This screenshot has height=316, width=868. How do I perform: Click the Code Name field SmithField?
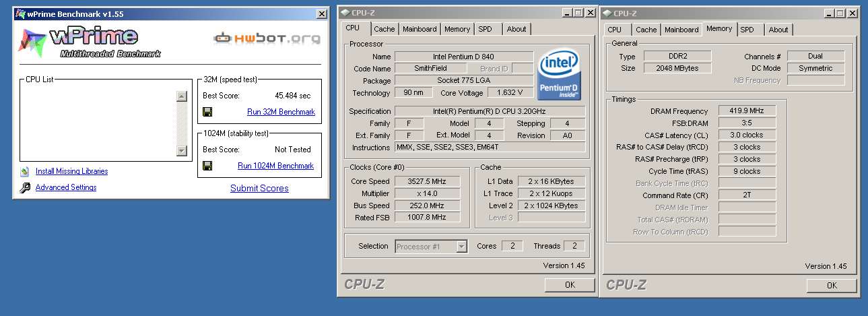tap(430, 68)
